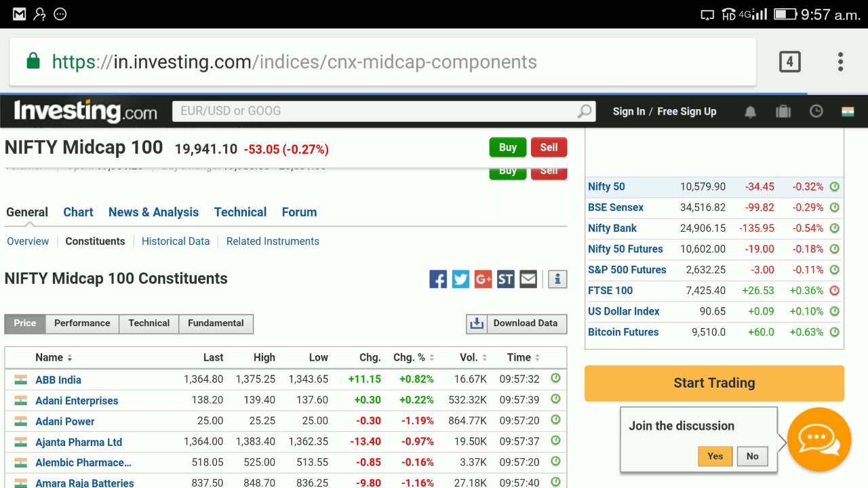The height and width of the screenshot is (488, 868).
Task: Click the Free Sign Up link
Action: click(687, 112)
